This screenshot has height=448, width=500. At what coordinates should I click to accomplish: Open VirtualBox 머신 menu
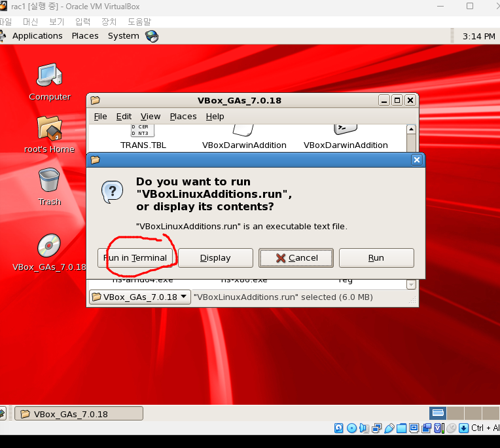tap(30, 22)
